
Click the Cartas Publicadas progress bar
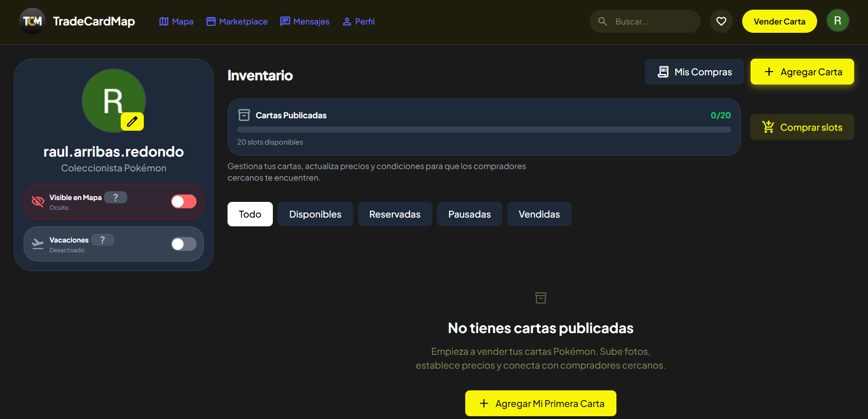point(484,130)
